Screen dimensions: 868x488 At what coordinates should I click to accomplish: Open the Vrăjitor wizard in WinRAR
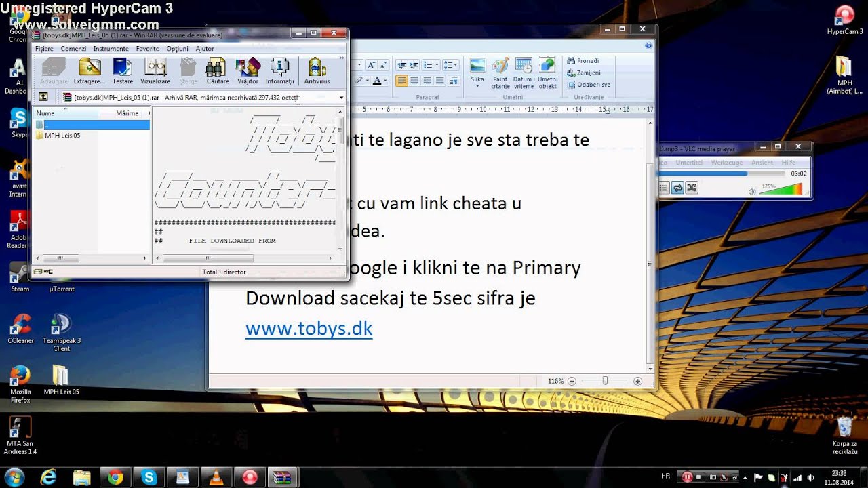click(x=248, y=71)
